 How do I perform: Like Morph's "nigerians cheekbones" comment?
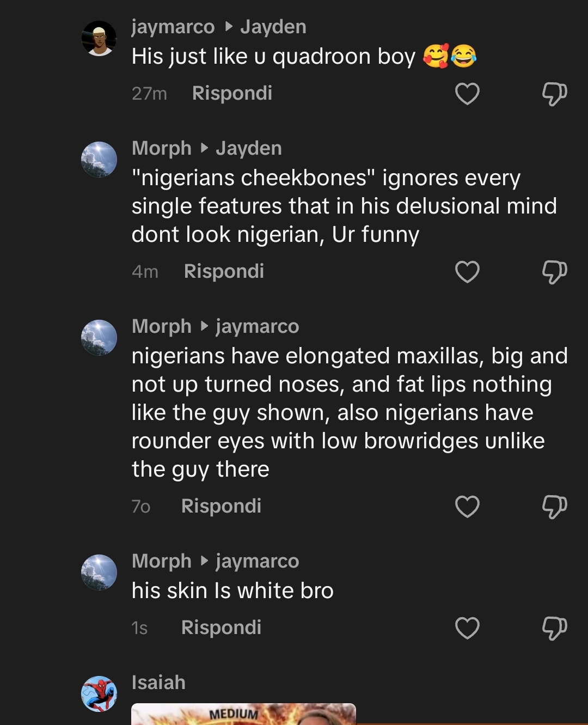467,272
